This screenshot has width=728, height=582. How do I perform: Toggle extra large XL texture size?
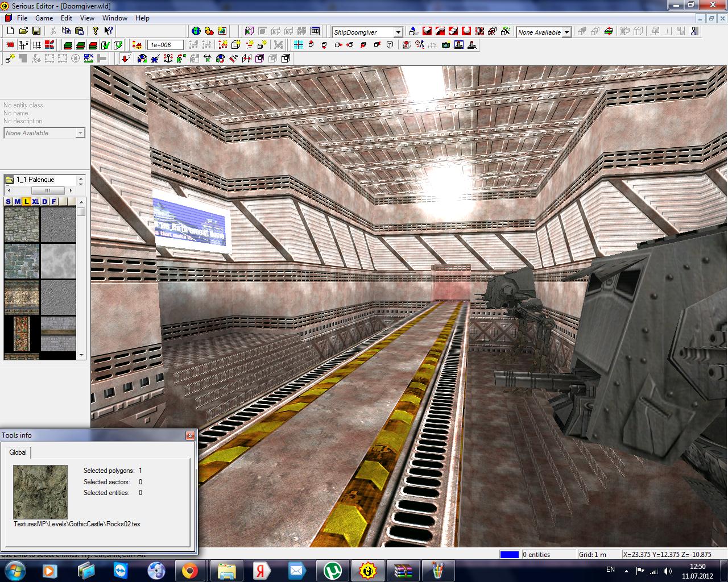(x=36, y=201)
